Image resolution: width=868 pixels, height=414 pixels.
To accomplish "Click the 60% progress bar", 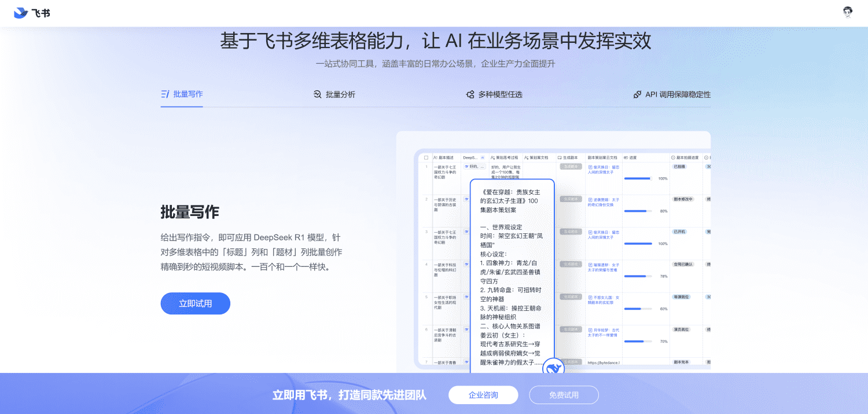I will tap(638, 309).
